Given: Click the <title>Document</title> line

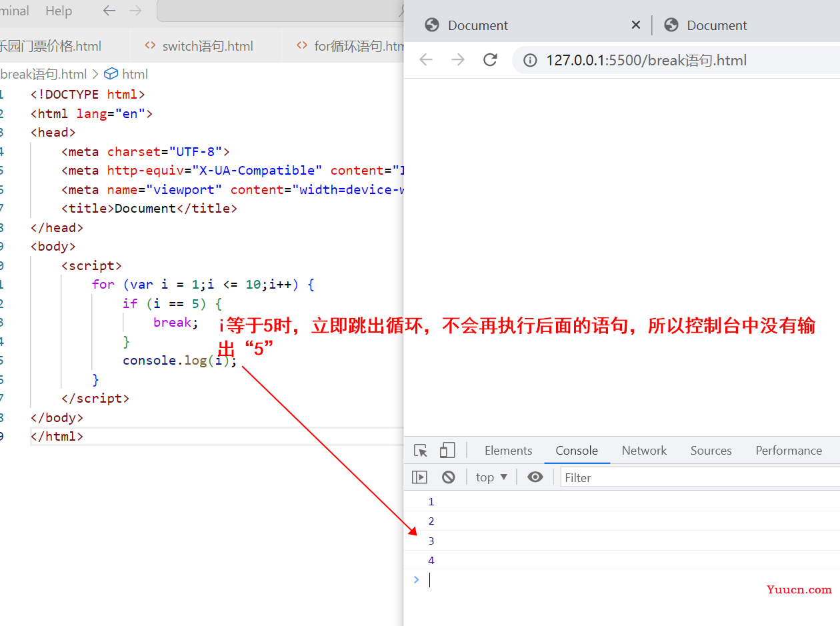Looking at the screenshot, I should pos(149,208).
